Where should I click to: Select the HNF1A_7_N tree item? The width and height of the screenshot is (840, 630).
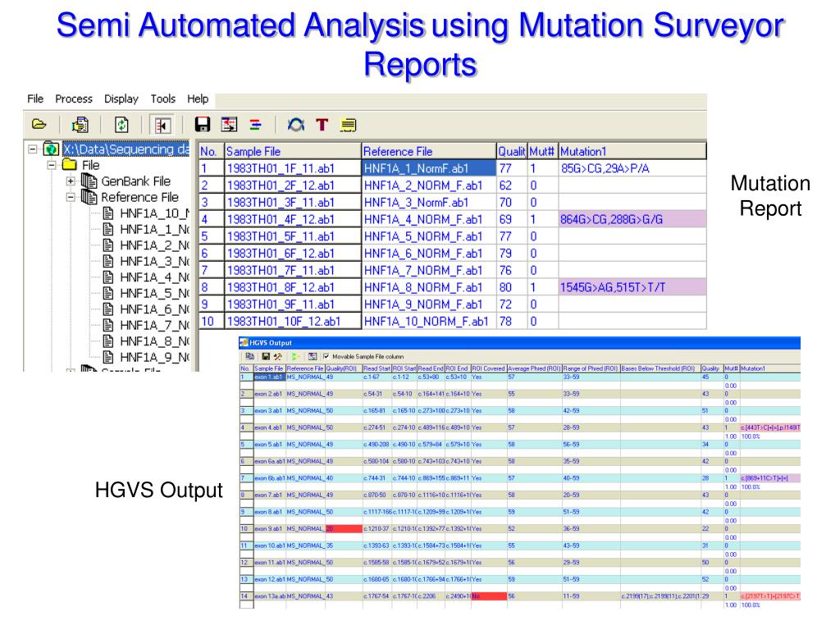154,325
